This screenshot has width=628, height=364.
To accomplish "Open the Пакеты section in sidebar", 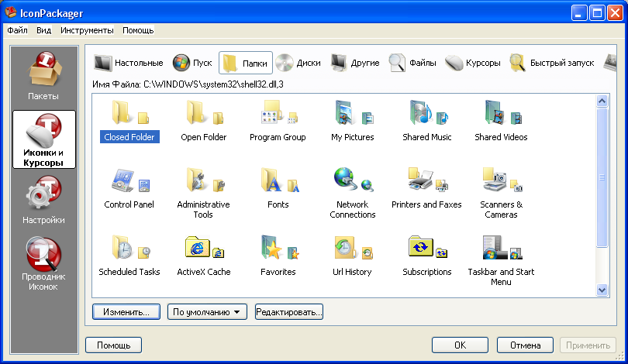I will tap(43, 76).
